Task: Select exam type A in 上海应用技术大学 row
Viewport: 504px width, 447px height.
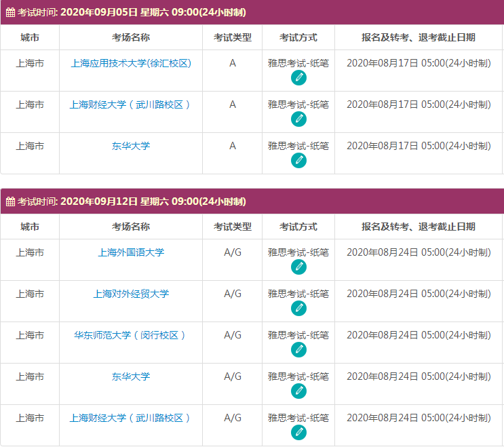Action: tap(233, 63)
